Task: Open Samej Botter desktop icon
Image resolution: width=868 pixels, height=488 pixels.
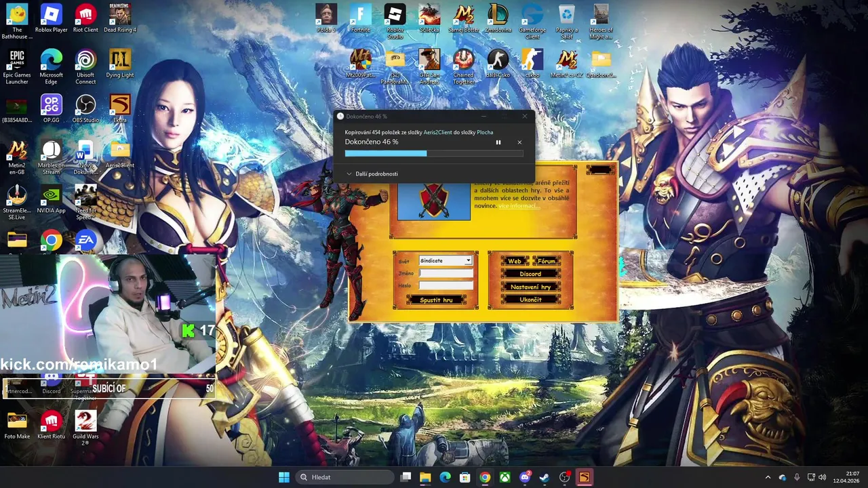Action: point(464,19)
